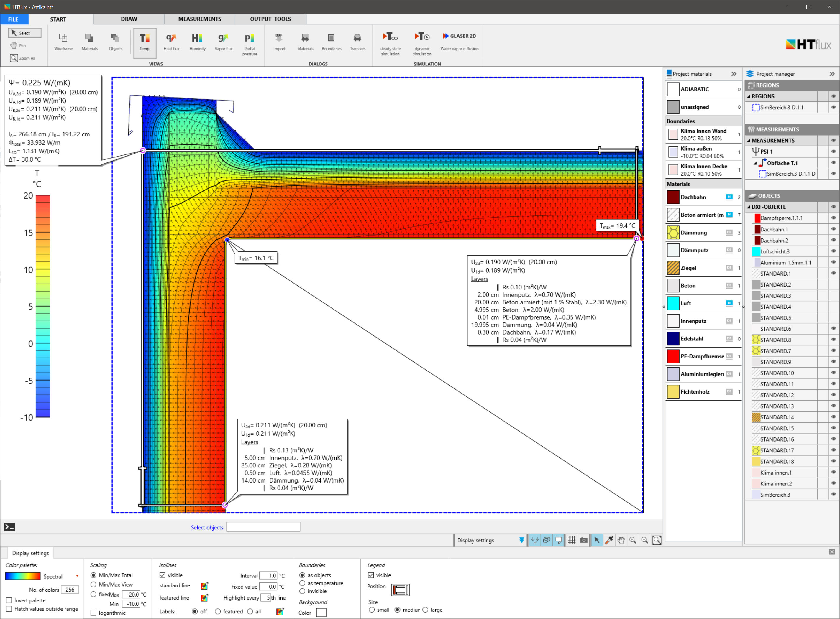Open the Wireframe view
Viewport: 840px width, 619px height.
(x=63, y=42)
